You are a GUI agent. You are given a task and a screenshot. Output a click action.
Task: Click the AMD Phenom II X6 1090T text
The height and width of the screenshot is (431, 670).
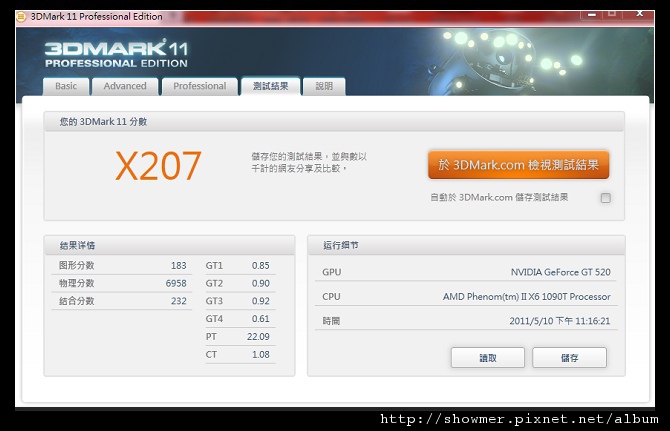[x=526, y=296]
